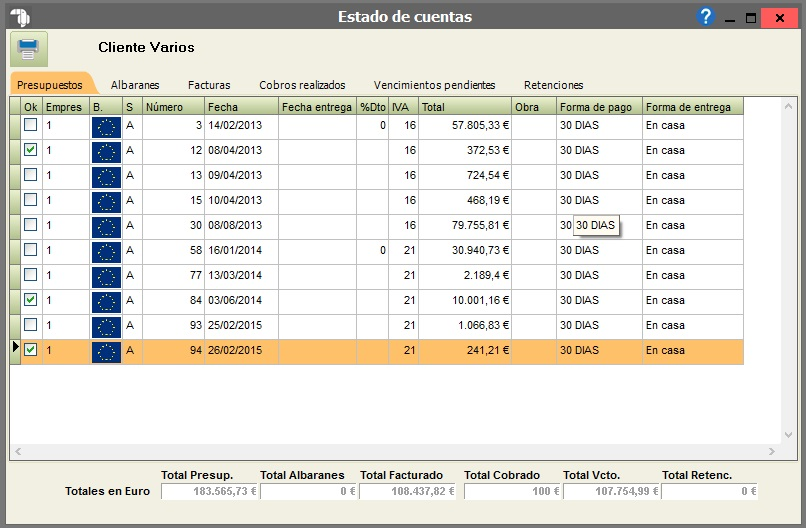
Task: Click the vertical scrollbar up arrow
Action: coord(788,106)
